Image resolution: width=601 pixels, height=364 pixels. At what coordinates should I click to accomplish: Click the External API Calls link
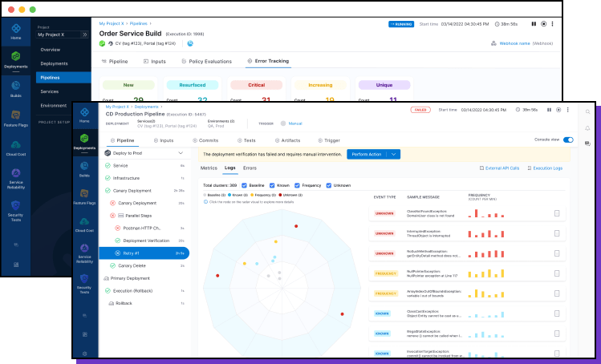pyautogui.click(x=502, y=168)
